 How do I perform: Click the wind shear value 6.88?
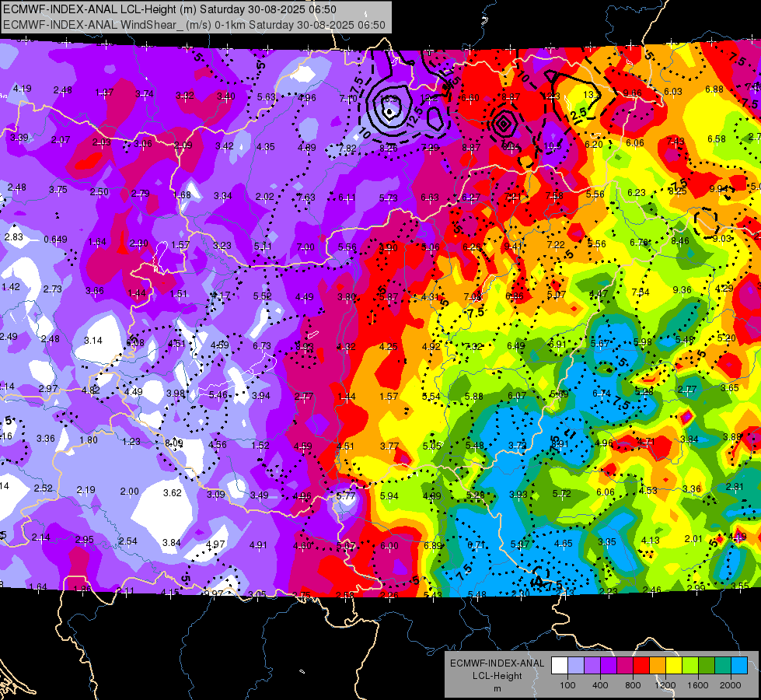(714, 89)
